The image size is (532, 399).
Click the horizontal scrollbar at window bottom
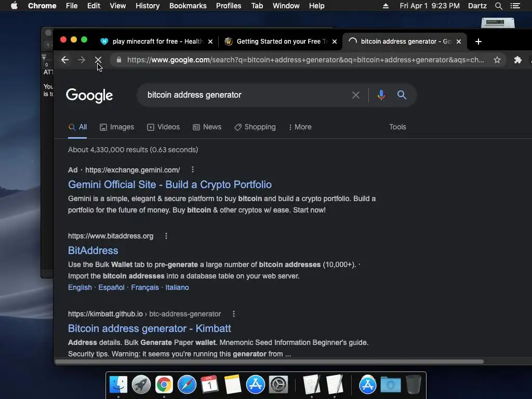coord(269,362)
